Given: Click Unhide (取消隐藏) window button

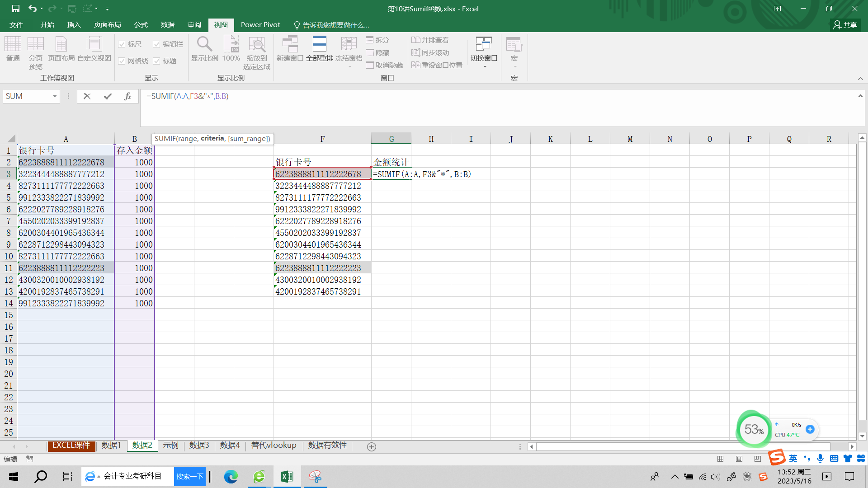Looking at the screenshot, I should 384,65.
